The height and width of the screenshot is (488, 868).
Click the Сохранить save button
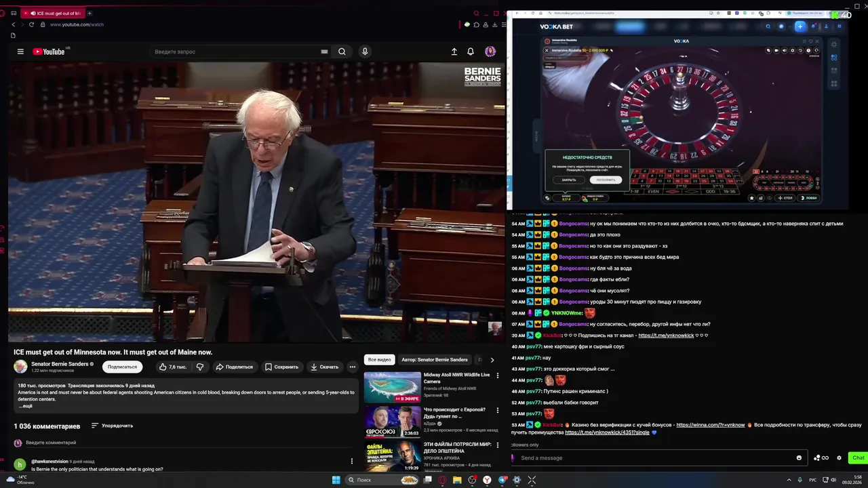click(x=281, y=367)
